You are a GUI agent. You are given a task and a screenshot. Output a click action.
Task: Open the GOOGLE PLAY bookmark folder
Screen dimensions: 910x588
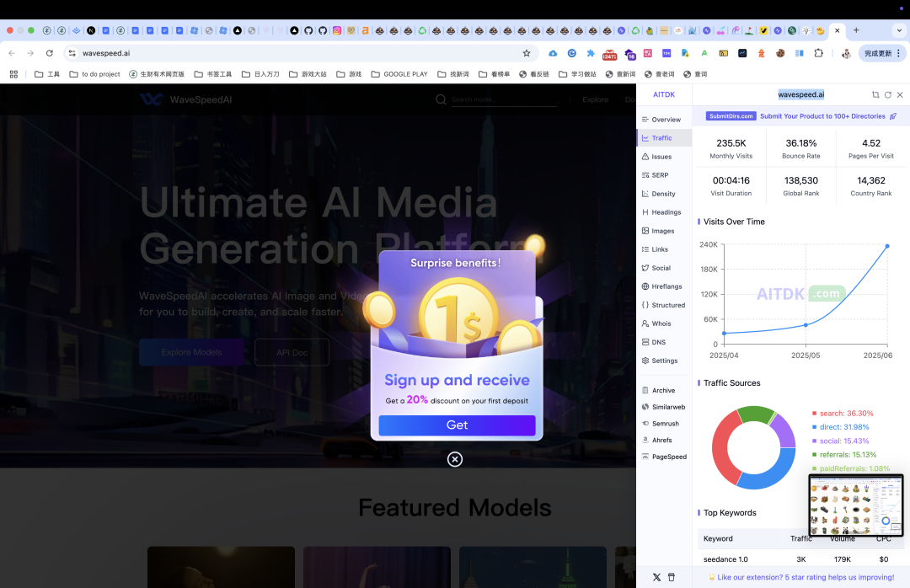(x=399, y=74)
